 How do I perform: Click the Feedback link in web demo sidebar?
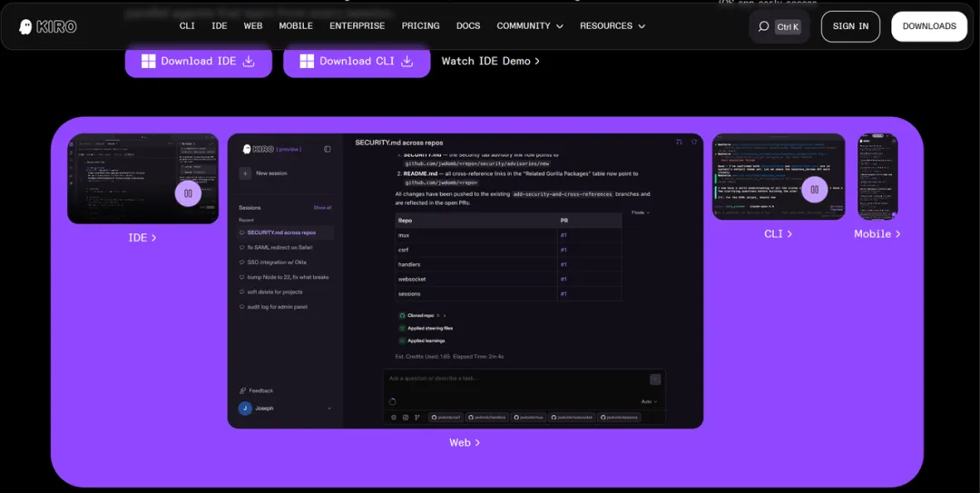tap(256, 390)
